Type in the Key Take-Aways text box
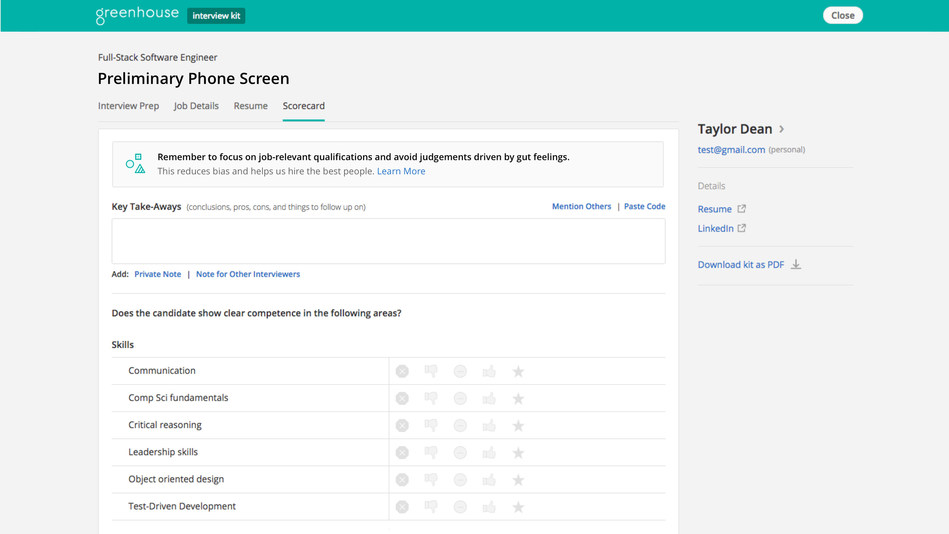Screen dimensions: 949x534 tap(388, 241)
